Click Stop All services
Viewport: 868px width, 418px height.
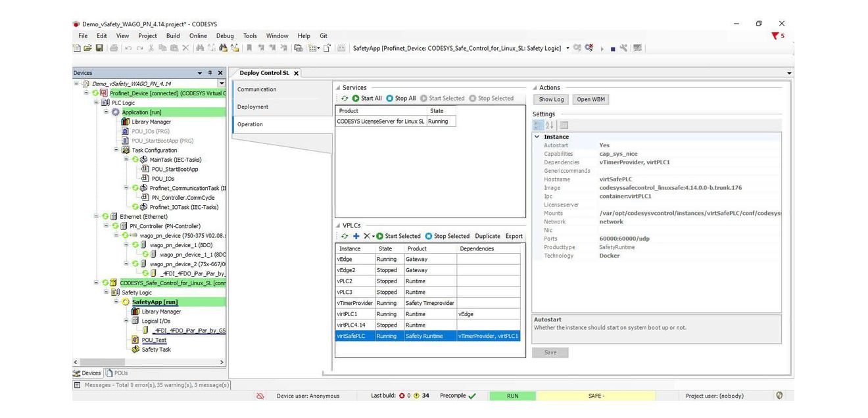coord(401,99)
